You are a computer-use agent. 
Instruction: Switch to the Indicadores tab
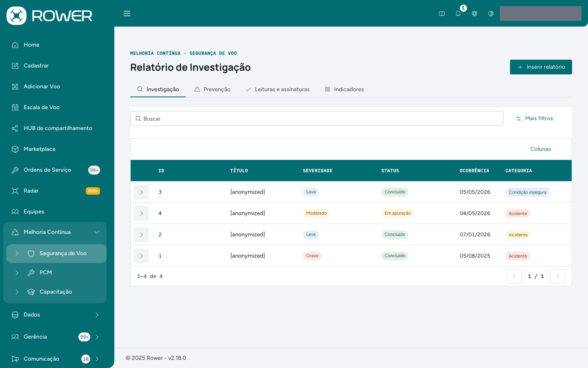pyautogui.click(x=344, y=89)
